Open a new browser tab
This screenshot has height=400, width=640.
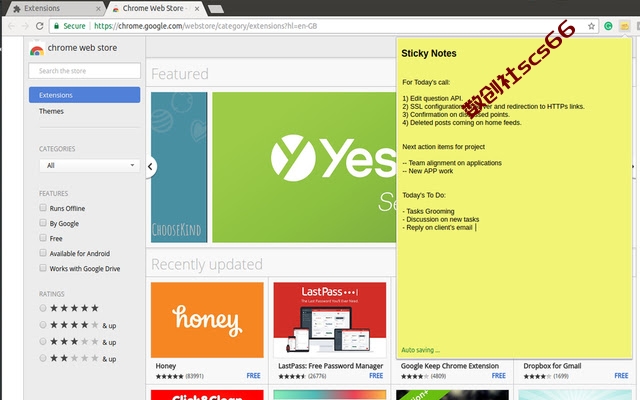(x=216, y=9)
